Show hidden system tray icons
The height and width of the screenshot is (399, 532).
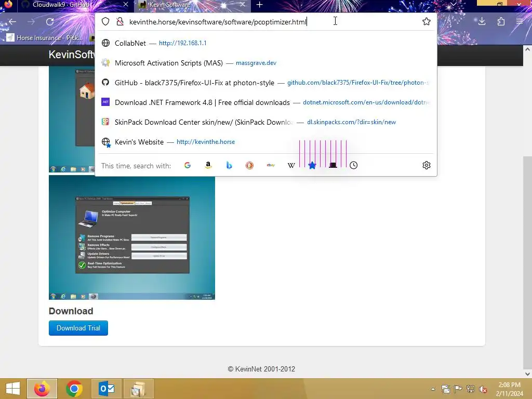[433, 389]
